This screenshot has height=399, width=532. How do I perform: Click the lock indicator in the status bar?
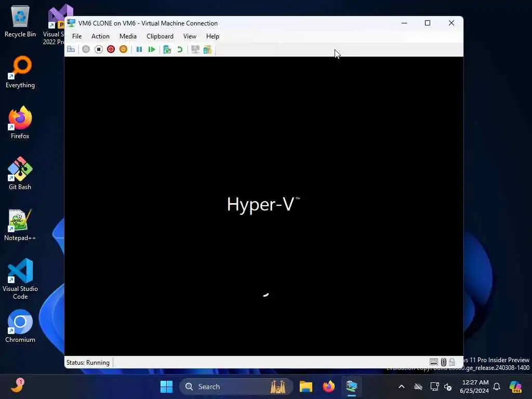452,362
